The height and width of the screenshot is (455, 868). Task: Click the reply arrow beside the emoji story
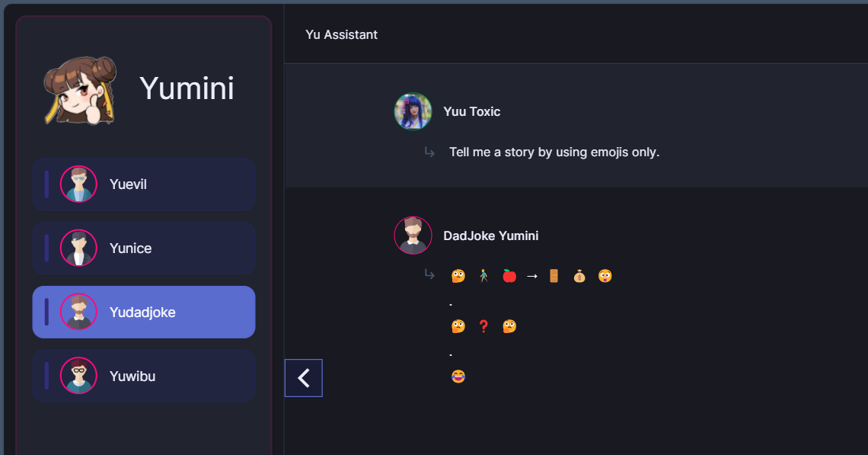click(429, 275)
